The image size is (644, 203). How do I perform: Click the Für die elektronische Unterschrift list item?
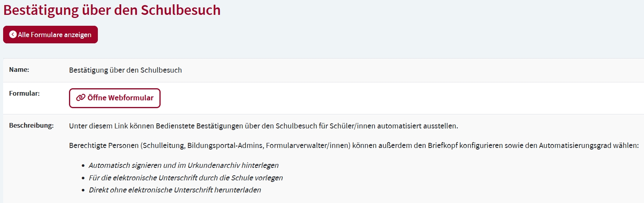pyautogui.click(x=186, y=178)
